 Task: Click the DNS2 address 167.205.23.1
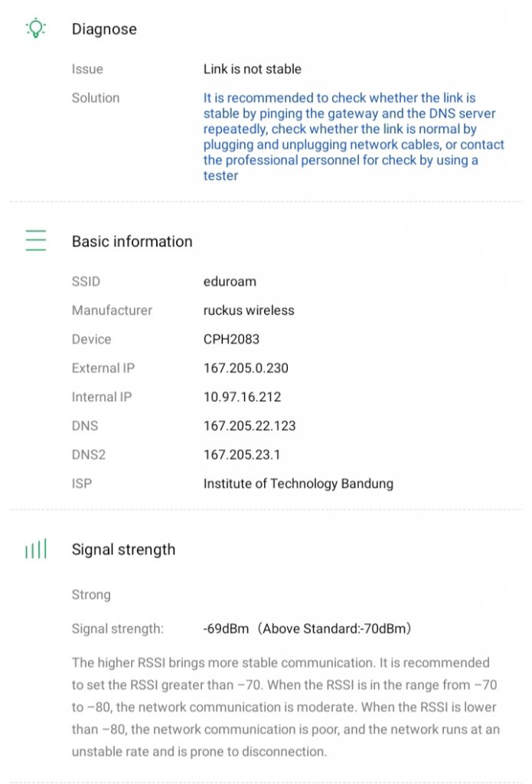coord(242,455)
